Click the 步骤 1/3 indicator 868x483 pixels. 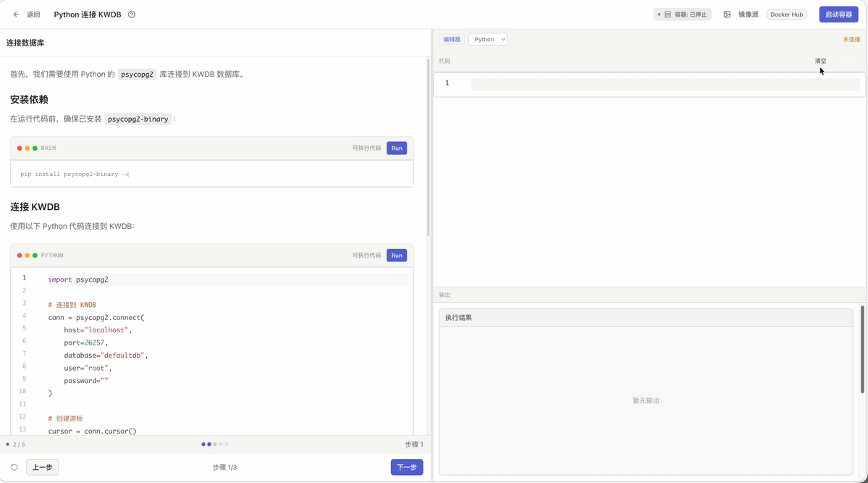click(x=224, y=468)
